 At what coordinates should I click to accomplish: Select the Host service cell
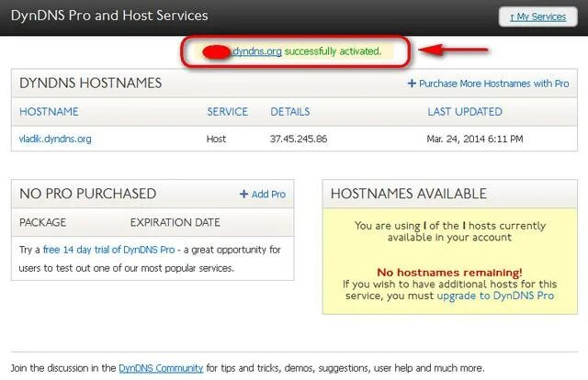216,139
